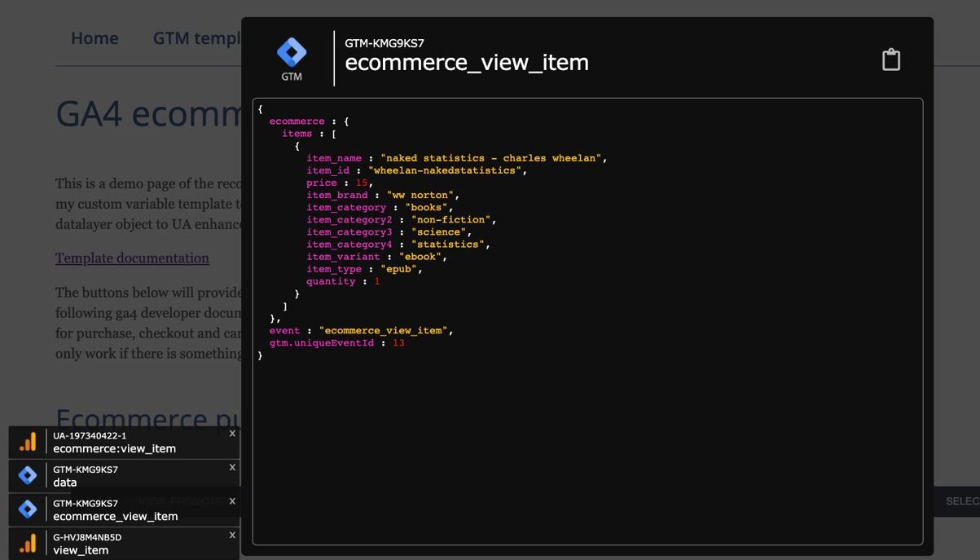The height and width of the screenshot is (560, 980).
Task: Click the GTM-KMG9KS7 container ID in panel header
Action: [x=385, y=43]
